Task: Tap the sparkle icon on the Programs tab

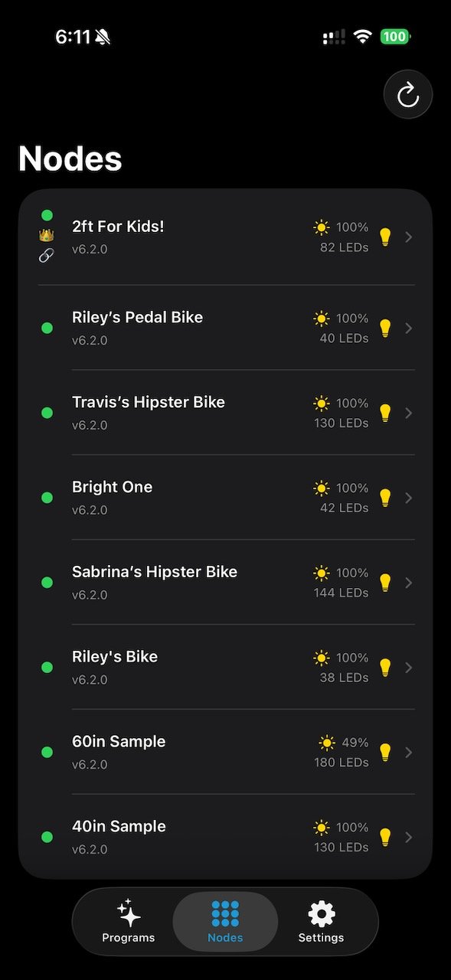Action: coord(129,913)
